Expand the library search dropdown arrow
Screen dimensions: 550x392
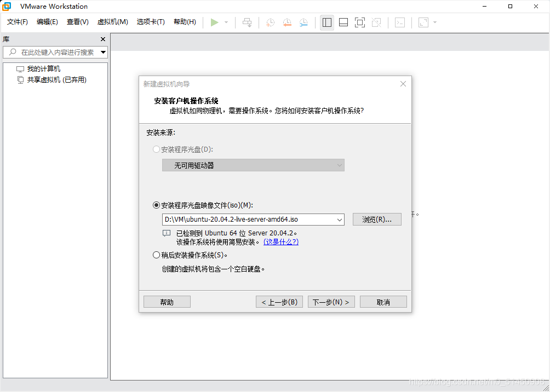point(103,52)
